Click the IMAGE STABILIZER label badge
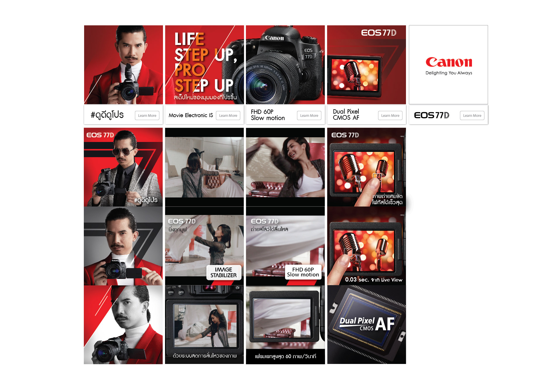 [224, 272]
